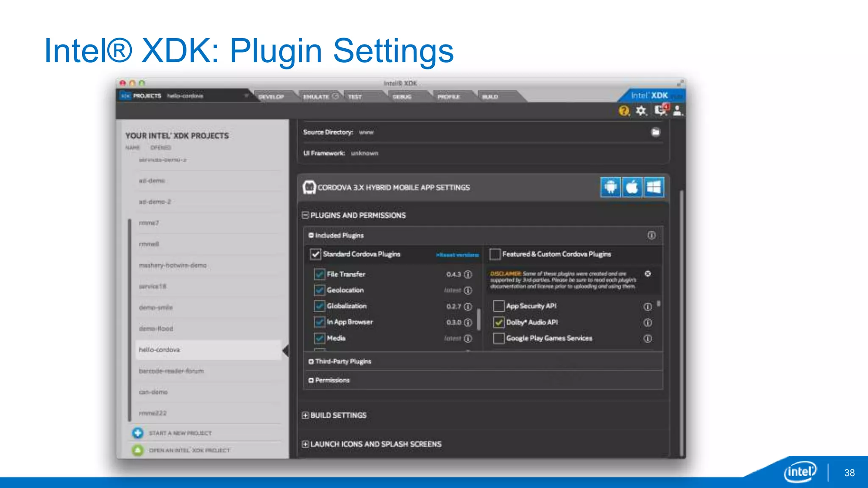Show info for Dolby Audio API
This screenshot has height=488, width=868.
[648, 323]
